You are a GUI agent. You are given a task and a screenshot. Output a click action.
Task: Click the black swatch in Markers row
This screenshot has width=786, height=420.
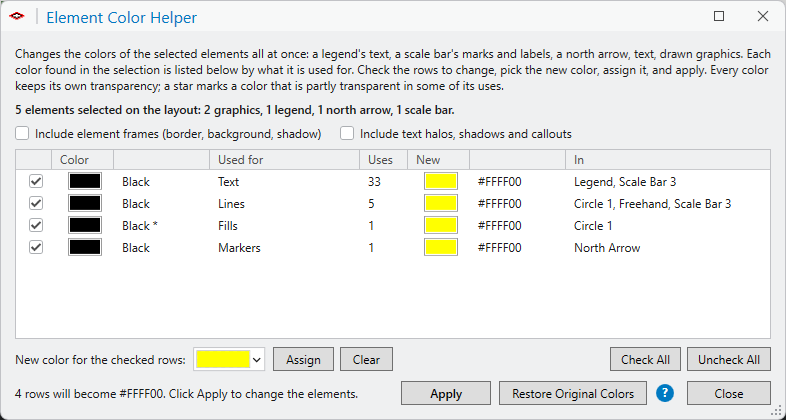[85, 248]
